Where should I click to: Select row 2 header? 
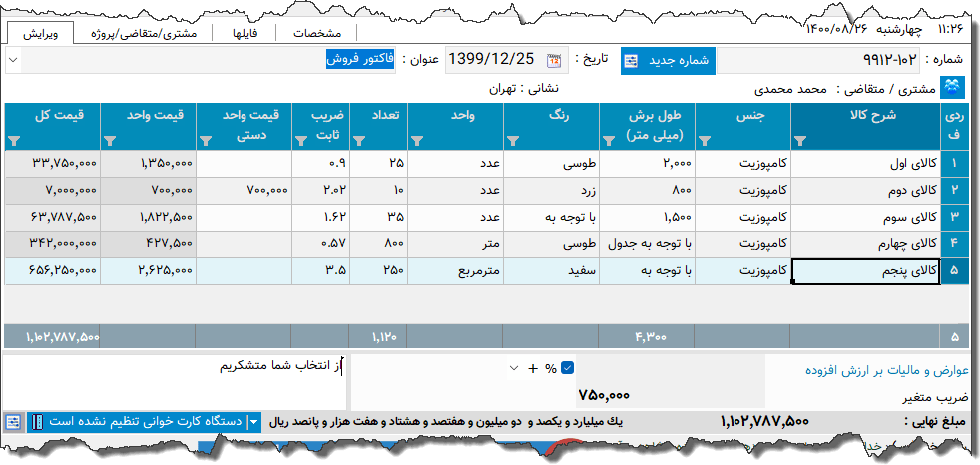[954, 191]
